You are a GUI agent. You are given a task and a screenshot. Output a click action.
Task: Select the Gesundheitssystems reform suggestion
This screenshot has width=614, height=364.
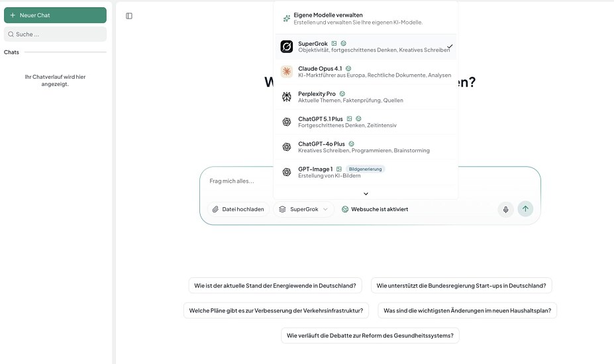tap(370, 336)
